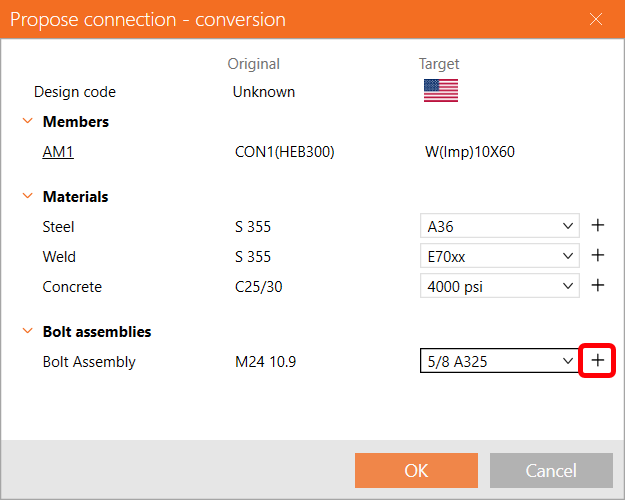Screen dimensions: 625x500
Task: Click the AM1 member link
Action: 58,152
